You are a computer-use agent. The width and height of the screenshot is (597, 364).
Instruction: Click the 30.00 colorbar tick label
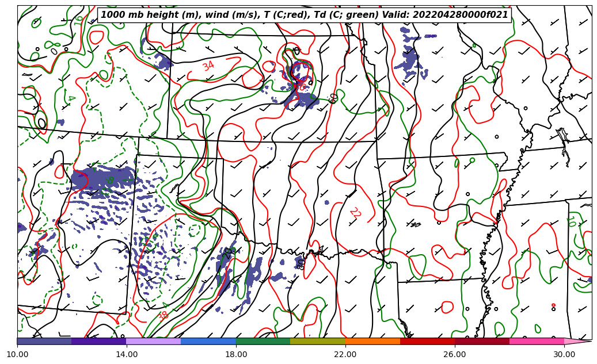point(564,354)
